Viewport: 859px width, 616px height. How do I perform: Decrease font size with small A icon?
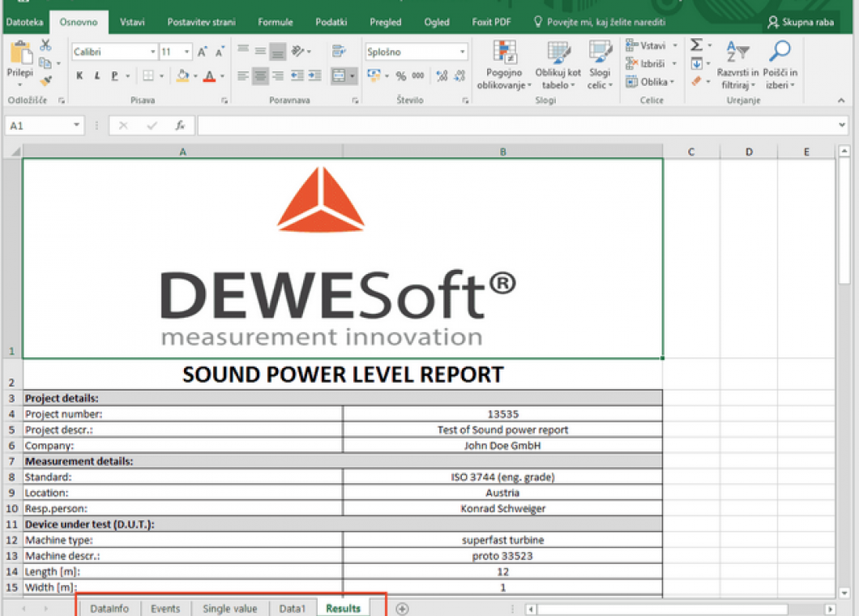220,52
